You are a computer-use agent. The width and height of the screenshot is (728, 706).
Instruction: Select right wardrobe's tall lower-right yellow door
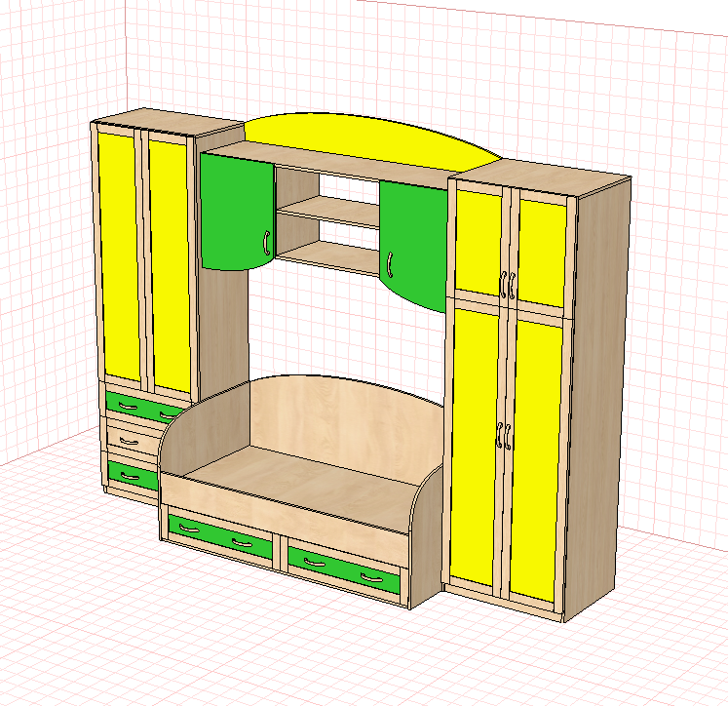click(x=535, y=461)
